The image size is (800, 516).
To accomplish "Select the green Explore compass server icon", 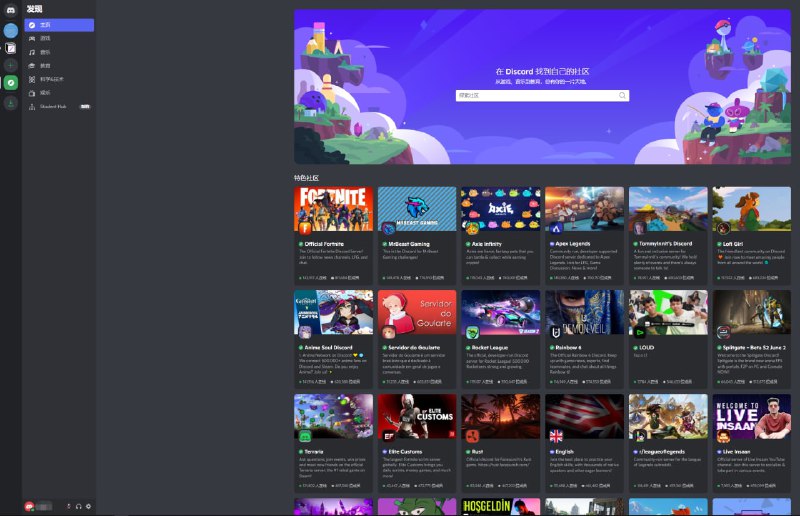I will [x=10, y=83].
